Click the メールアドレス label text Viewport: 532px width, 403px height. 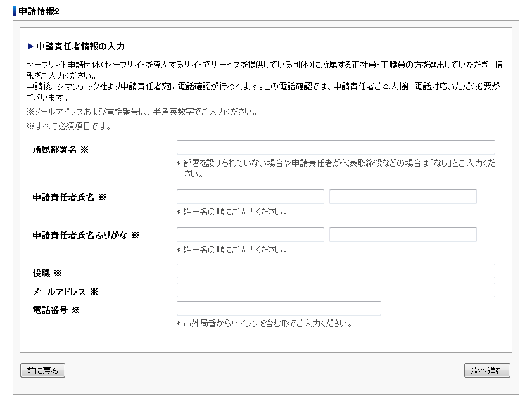[59, 292]
